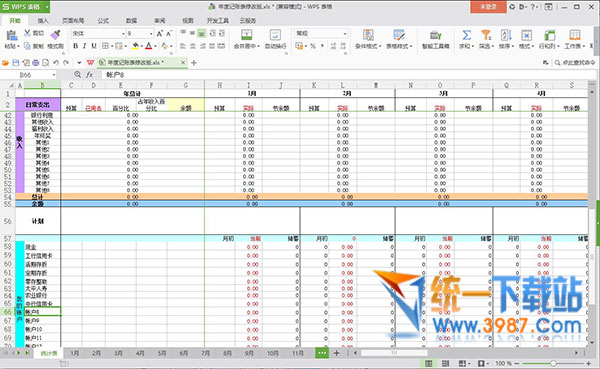
Task: Click the Filter funnel icon
Action: [486, 35]
